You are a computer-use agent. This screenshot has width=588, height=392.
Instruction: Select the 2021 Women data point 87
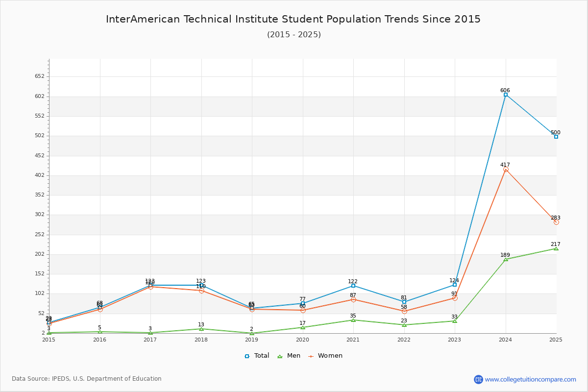click(x=353, y=299)
